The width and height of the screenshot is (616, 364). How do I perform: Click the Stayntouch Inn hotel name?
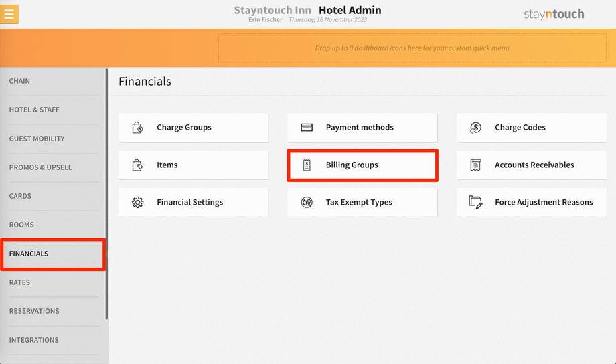coord(273,10)
